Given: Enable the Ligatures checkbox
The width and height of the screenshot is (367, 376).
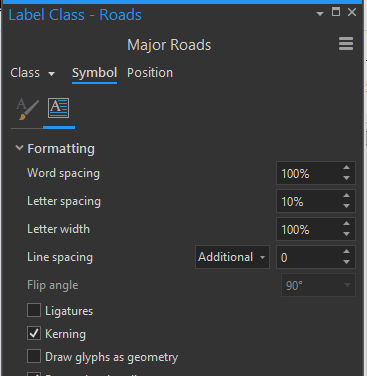Looking at the screenshot, I should point(34,310).
